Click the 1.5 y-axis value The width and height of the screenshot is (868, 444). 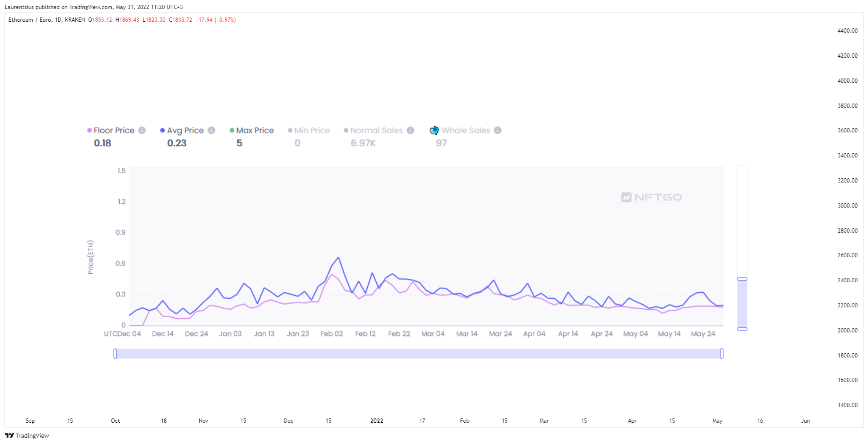point(122,171)
